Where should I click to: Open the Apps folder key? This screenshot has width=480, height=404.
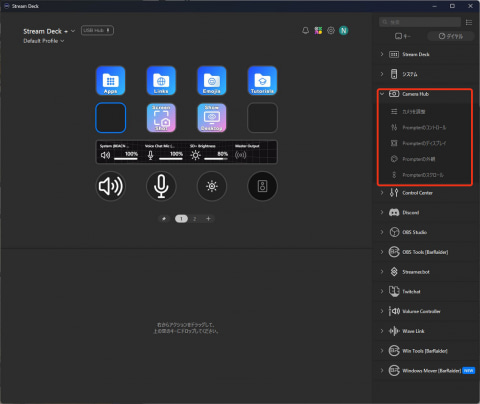pos(110,81)
